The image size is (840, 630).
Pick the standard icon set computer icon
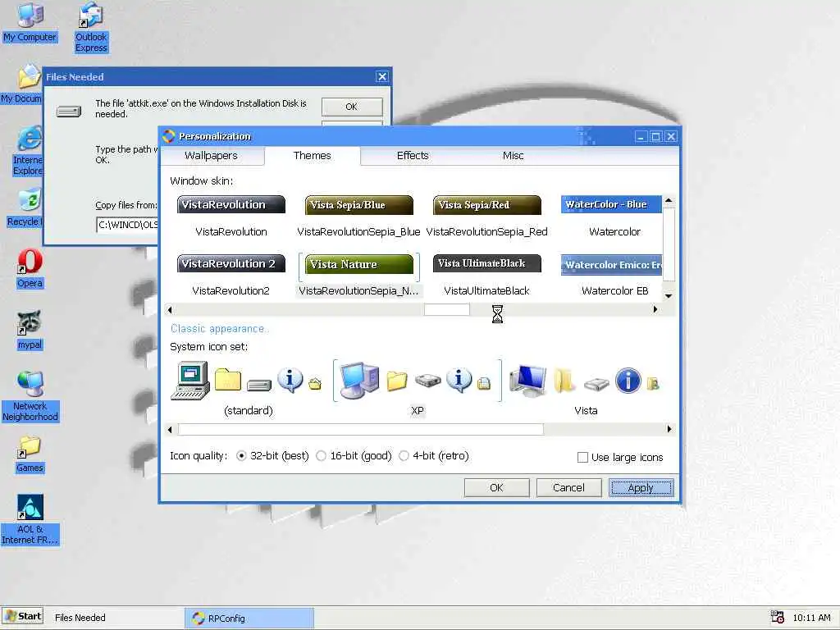[190, 381]
